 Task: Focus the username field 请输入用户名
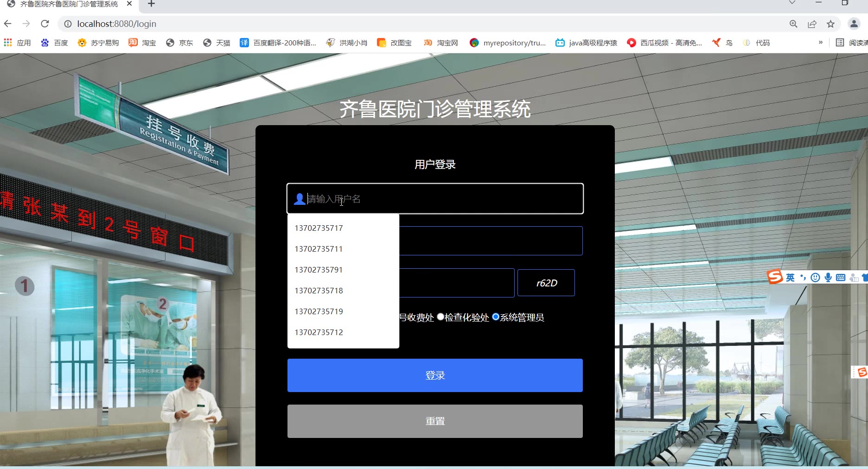[435, 199]
